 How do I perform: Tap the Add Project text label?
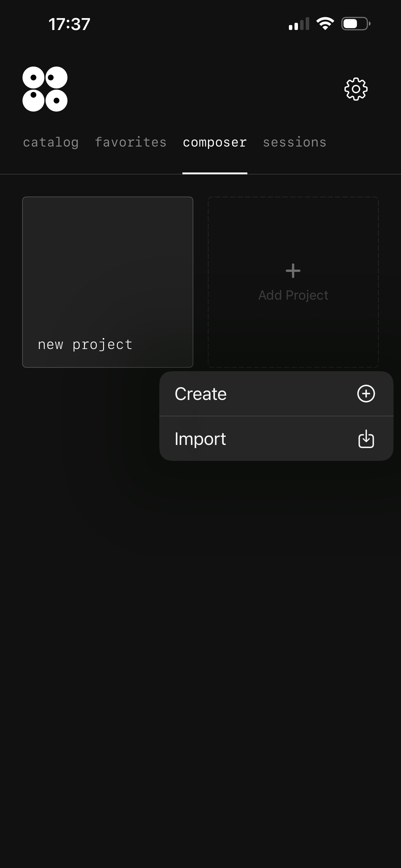[x=293, y=295]
